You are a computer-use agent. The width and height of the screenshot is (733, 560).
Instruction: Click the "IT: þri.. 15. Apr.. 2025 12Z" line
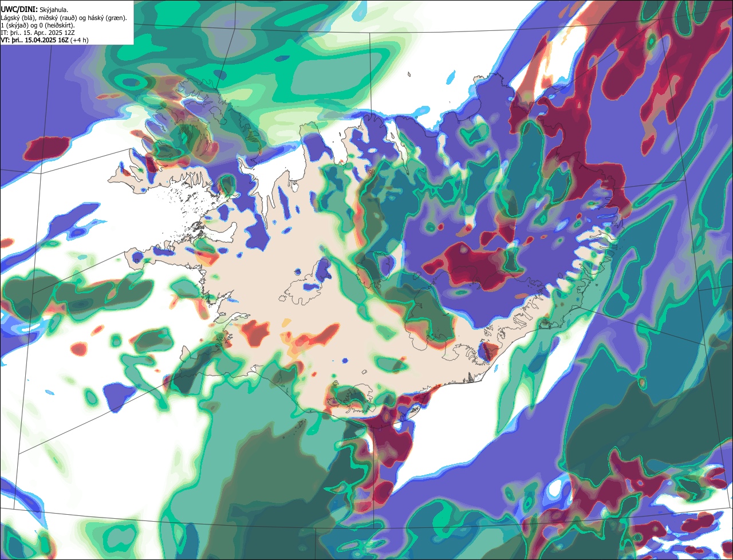(x=38, y=33)
